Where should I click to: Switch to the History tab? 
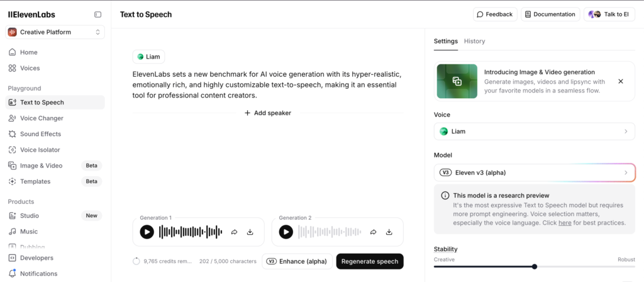coord(474,41)
